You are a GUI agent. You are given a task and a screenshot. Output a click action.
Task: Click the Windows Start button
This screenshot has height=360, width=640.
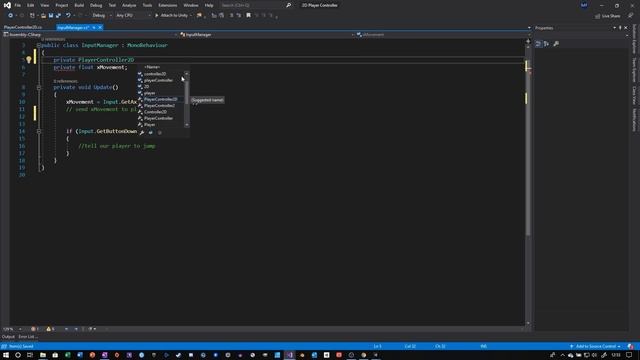pyautogui.click(x=6, y=355)
